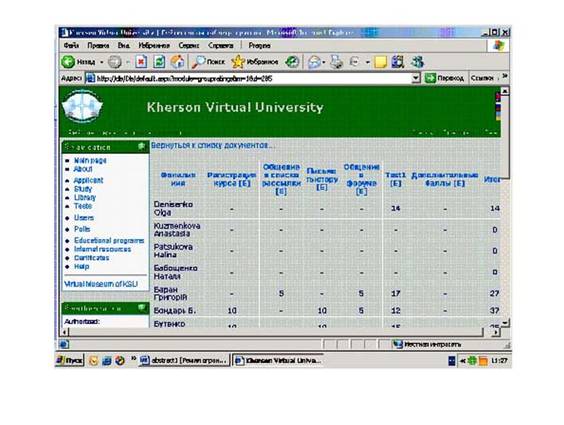The height and width of the screenshot is (425, 564).
Task: Open the Study navigation link
Action: tap(83, 189)
